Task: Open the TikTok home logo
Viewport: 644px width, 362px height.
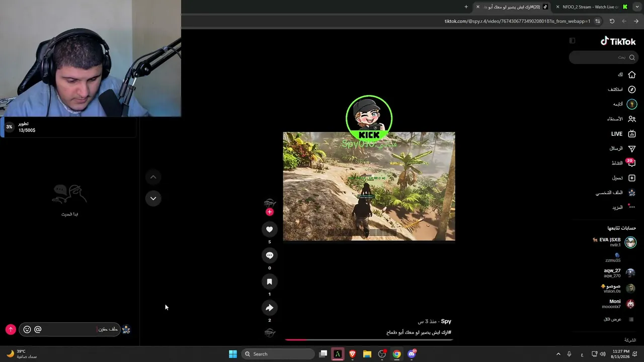Action: 618,41
